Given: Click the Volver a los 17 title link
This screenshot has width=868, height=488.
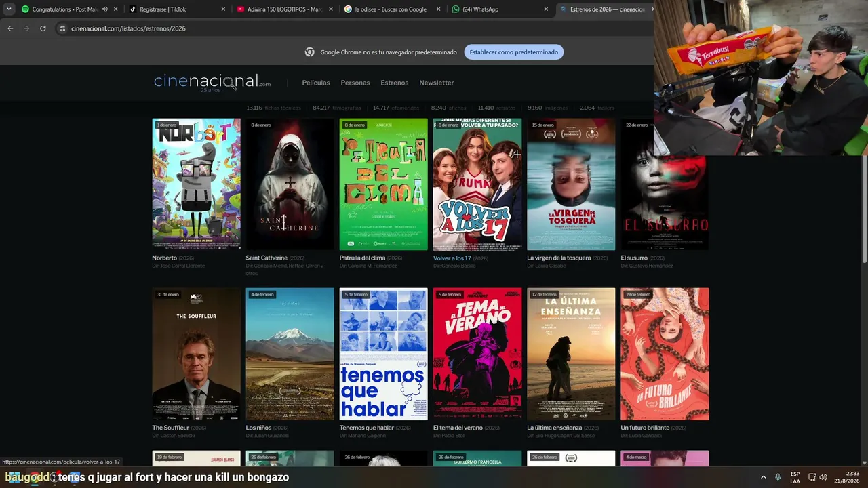Looking at the screenshot, I should coord(452,258).
